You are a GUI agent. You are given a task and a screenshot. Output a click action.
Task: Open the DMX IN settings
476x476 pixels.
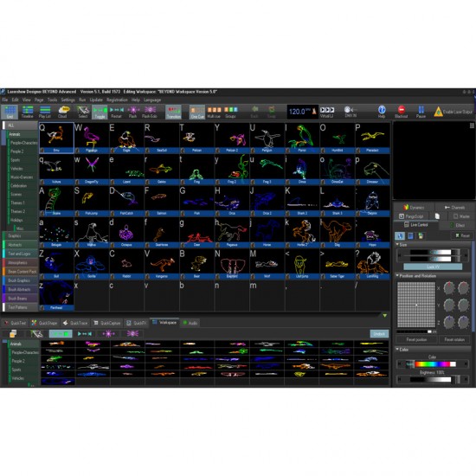click(x=351, y=112)
